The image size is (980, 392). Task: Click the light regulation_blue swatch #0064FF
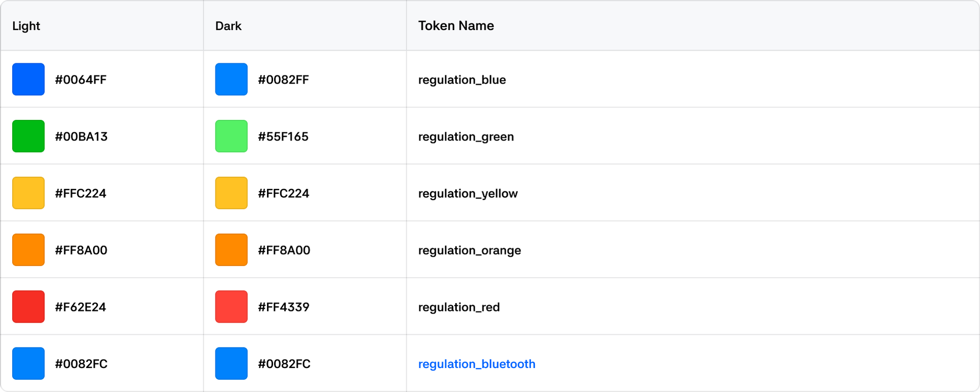[x=29, y=79]
